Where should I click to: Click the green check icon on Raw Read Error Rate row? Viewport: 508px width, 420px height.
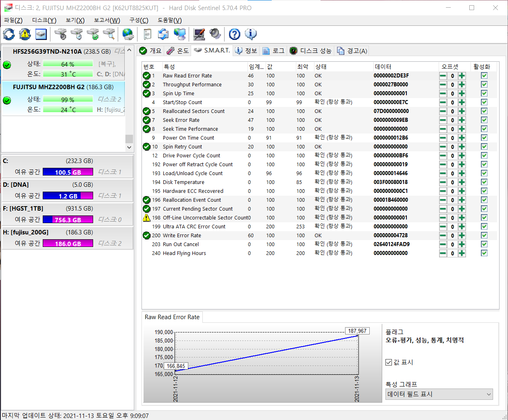point(147,76)
